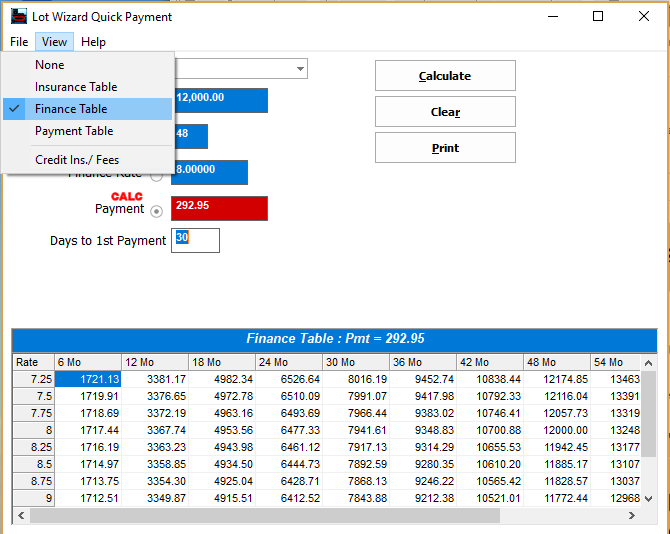Screen dimensions: 670x534
Task: Select Insurance Table in the View menu
Action: click(x=88, y=87)
